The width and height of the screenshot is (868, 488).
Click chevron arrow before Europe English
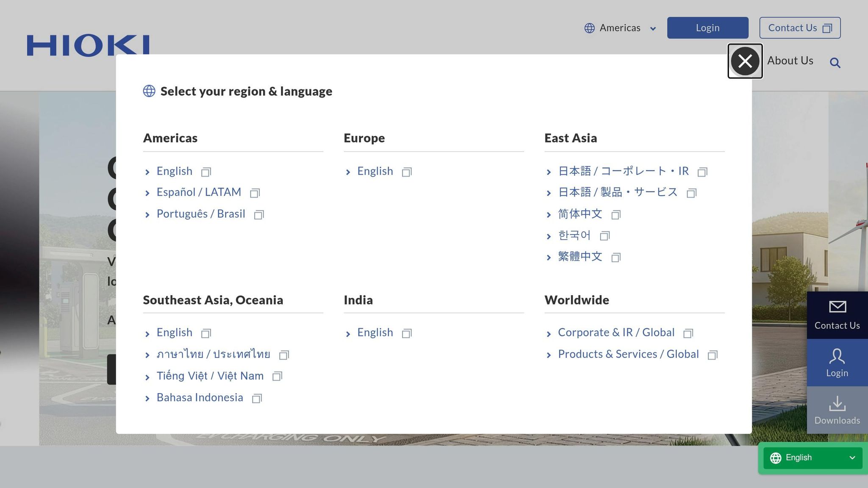(x=348, y=172)
